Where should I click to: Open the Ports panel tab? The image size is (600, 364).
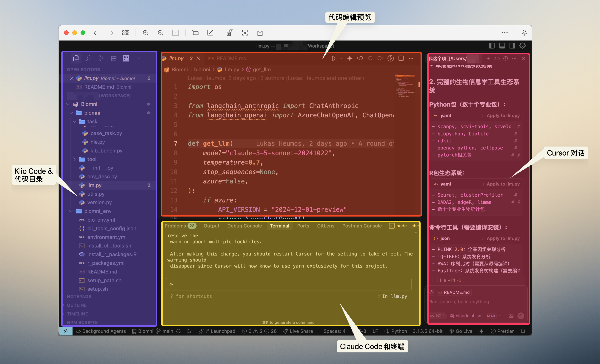(303, 226)
